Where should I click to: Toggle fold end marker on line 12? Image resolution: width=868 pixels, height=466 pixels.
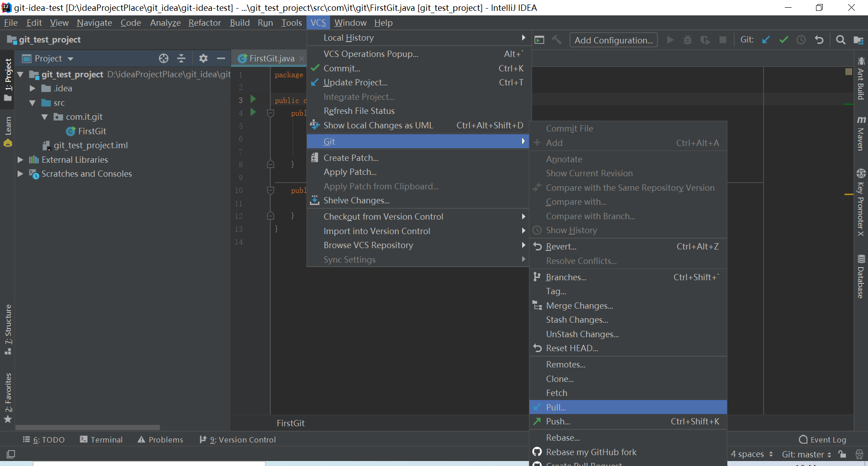tap(270, 216)
